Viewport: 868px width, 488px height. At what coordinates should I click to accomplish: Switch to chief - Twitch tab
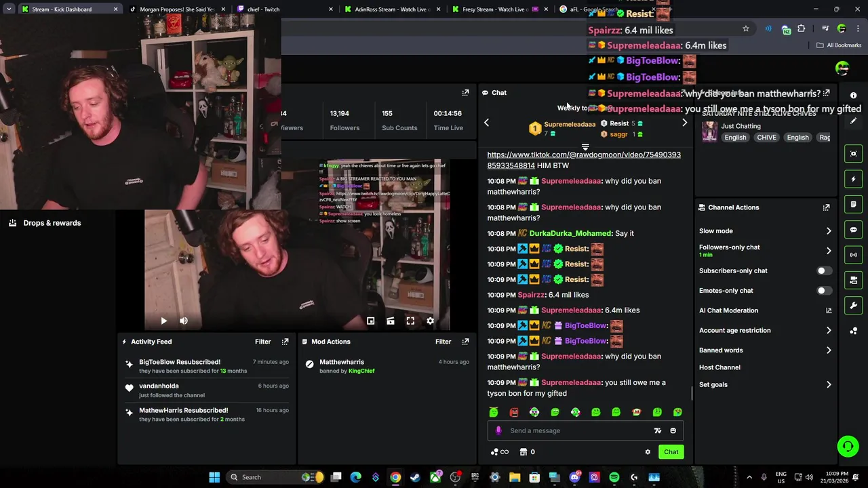[x=285, y=9]
